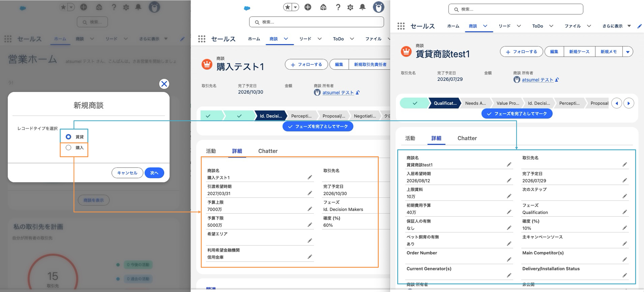Image resolution: width=644 pixels, height=292 pixels.
Task: Click フェーズを完了としてマーク in middle window
Action: tap(318, 126)
